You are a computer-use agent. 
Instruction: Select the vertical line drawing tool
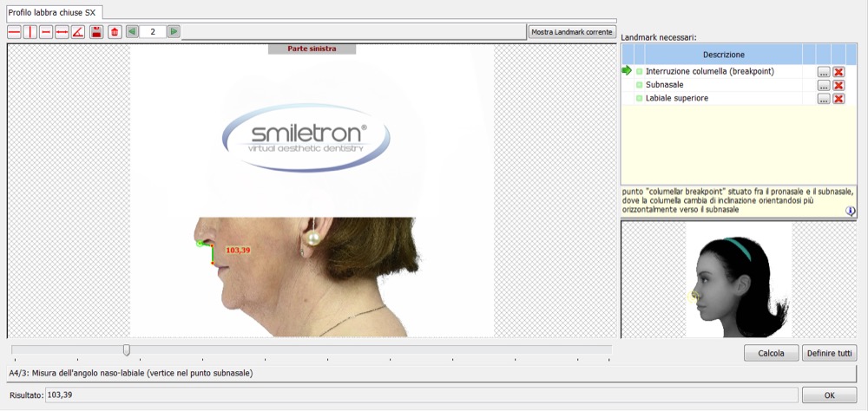30,32
